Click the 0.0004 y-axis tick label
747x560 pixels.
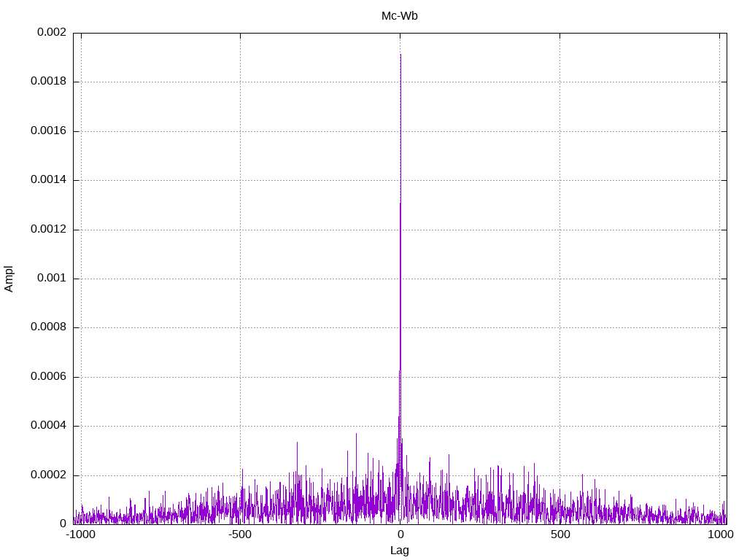point(48,426)
